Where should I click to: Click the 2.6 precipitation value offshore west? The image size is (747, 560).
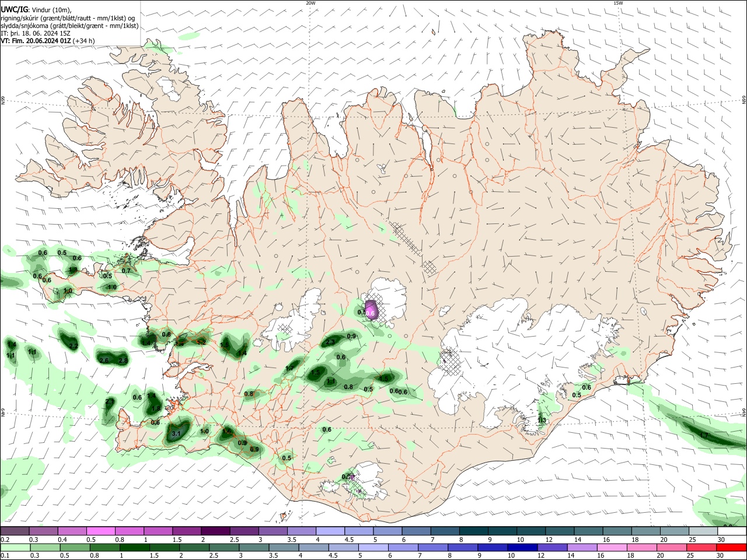104,360
